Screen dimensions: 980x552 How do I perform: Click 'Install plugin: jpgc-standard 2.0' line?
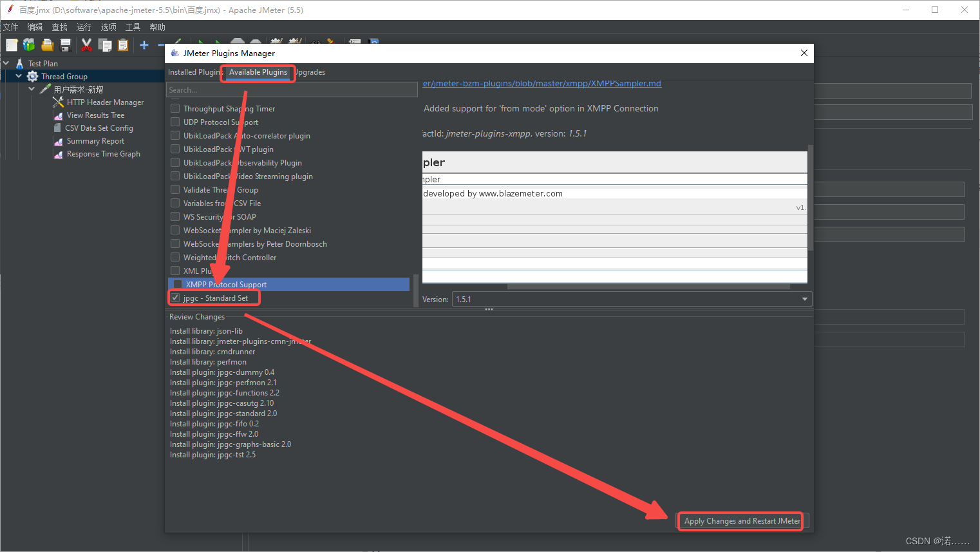[x=223, y=414]
